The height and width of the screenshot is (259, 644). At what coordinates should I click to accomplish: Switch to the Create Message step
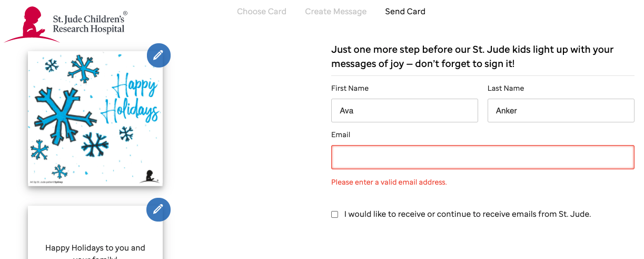tap(335, 12)
